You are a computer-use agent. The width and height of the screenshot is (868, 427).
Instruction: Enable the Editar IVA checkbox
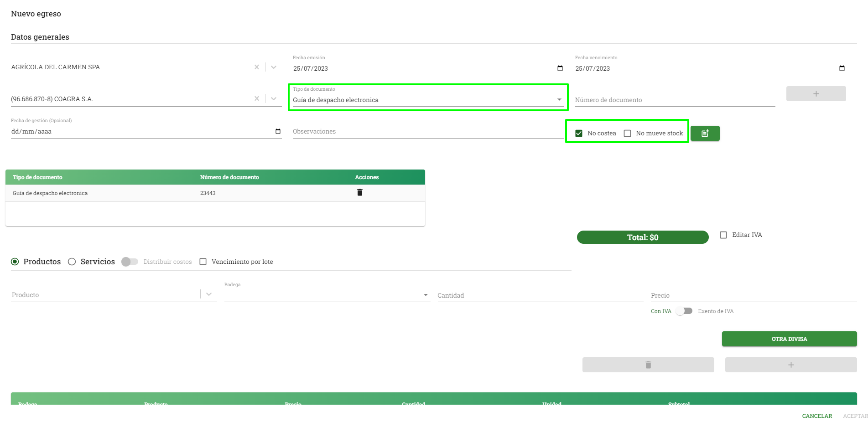coord(723,235)
